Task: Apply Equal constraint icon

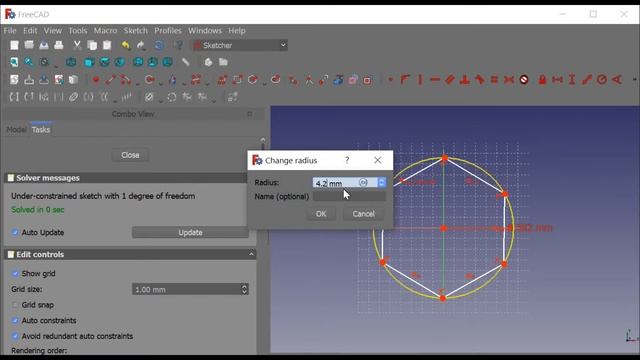Action: 494,80
